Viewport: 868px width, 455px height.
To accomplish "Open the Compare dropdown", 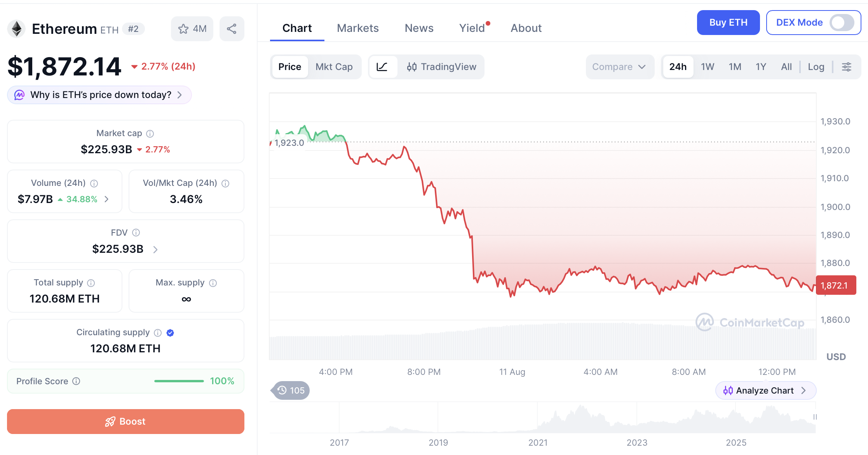I will [619, 67].
